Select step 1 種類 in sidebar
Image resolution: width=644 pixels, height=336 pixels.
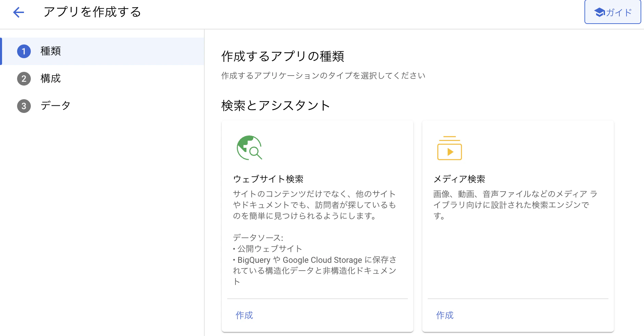pyautogui.click(x=103, y=51)
